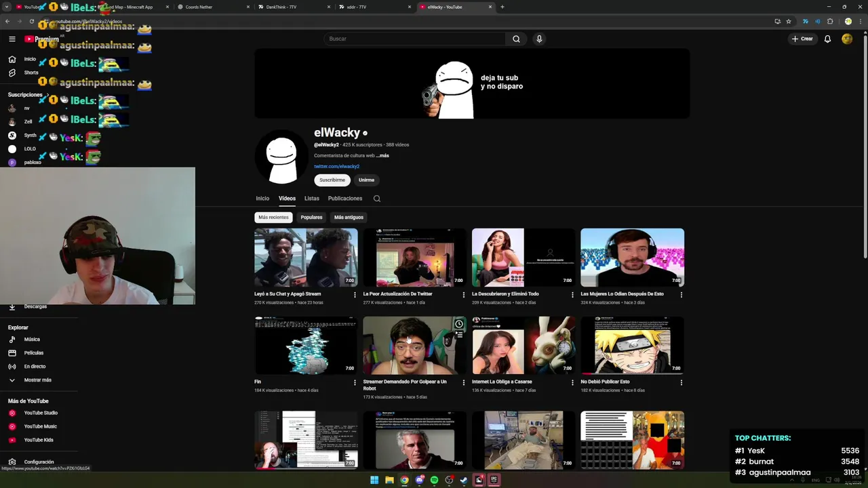
Task: Select the channel Videos tab
Action: point(287,199)
